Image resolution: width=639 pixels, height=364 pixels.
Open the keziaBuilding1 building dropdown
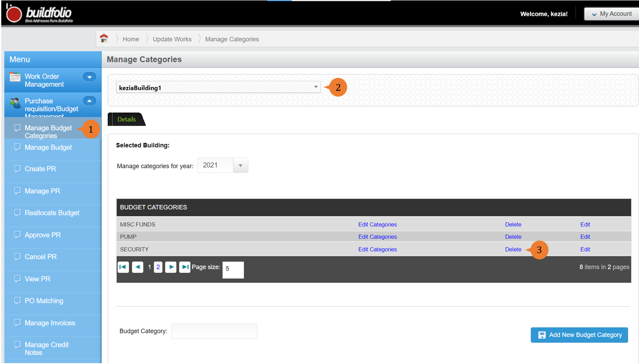pyautogui.click(x=218, y=87)
